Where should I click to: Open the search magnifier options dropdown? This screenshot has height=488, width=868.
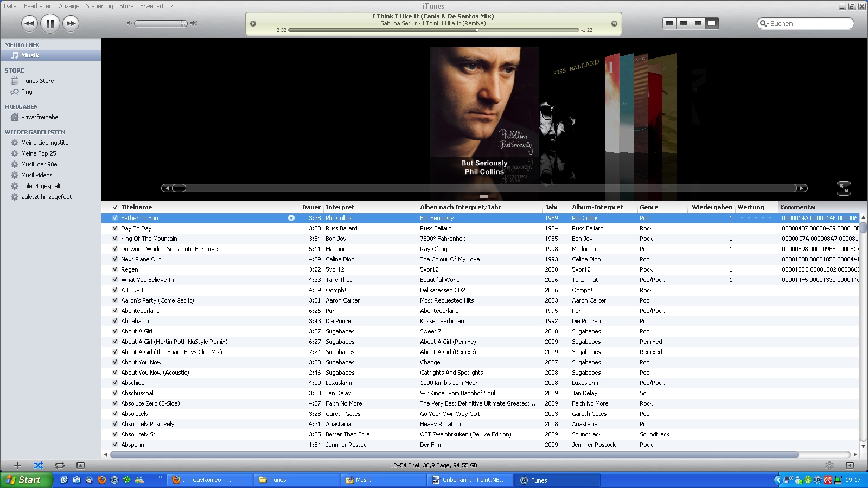point(764,23)
